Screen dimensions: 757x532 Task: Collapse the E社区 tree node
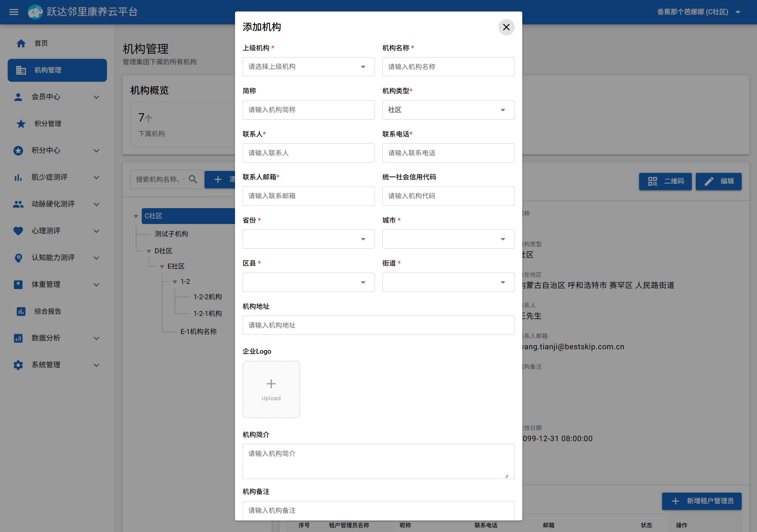click(x=162, y=267)
